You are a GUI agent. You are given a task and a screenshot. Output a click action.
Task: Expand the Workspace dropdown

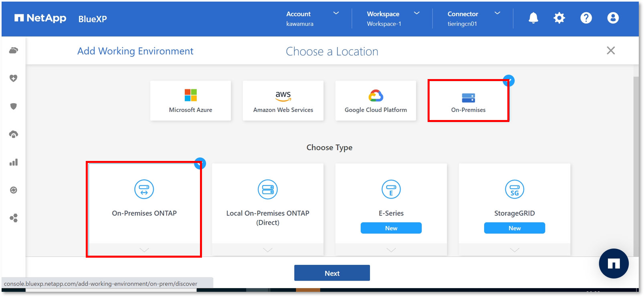coord(393,18)
